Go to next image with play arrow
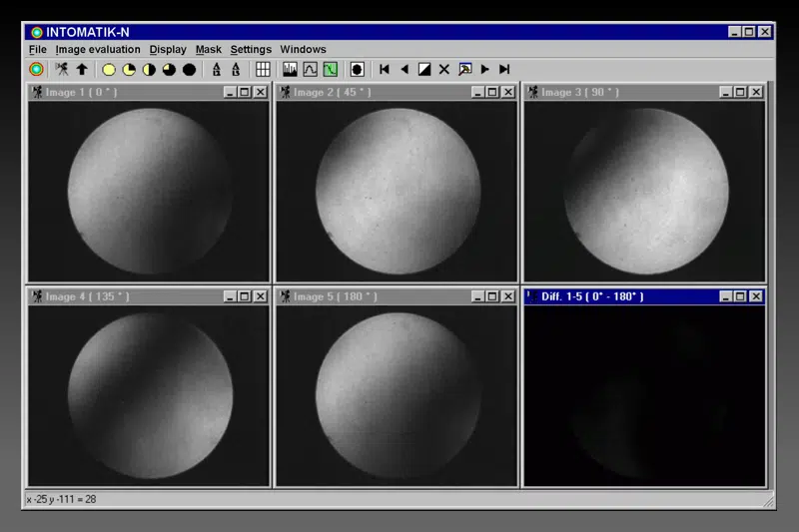This screenshot has width=799, height=532. [484, 69]
